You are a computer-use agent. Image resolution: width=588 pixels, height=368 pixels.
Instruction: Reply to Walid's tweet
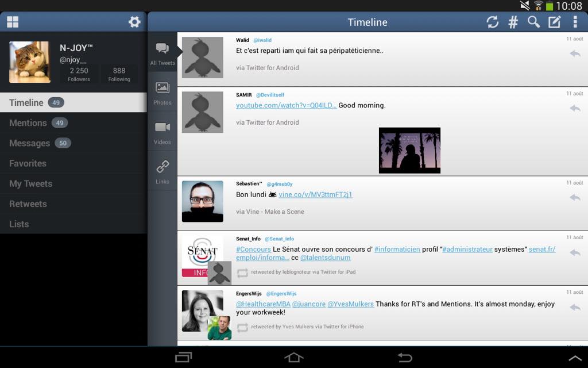575,53
